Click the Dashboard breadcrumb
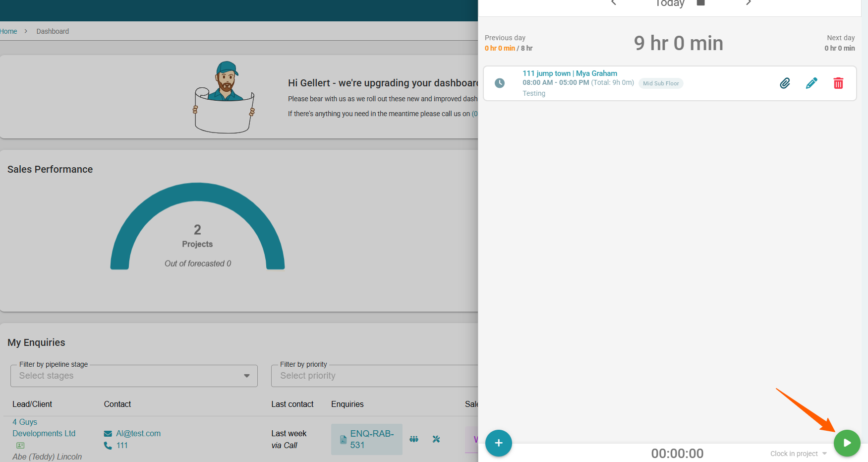 point(53,31)
